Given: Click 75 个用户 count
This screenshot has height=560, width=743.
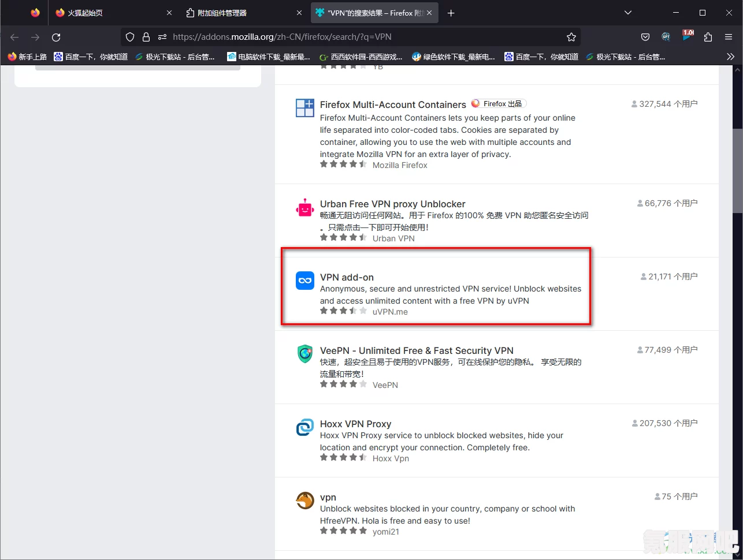Looking at the screenshot, I should tap(676, 496).
